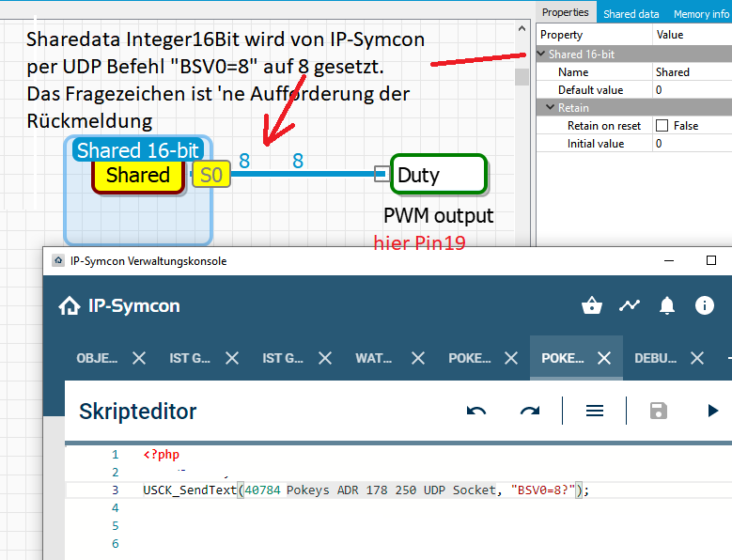
Task: Close the active POKE... tab
Action: pos(604,358)
